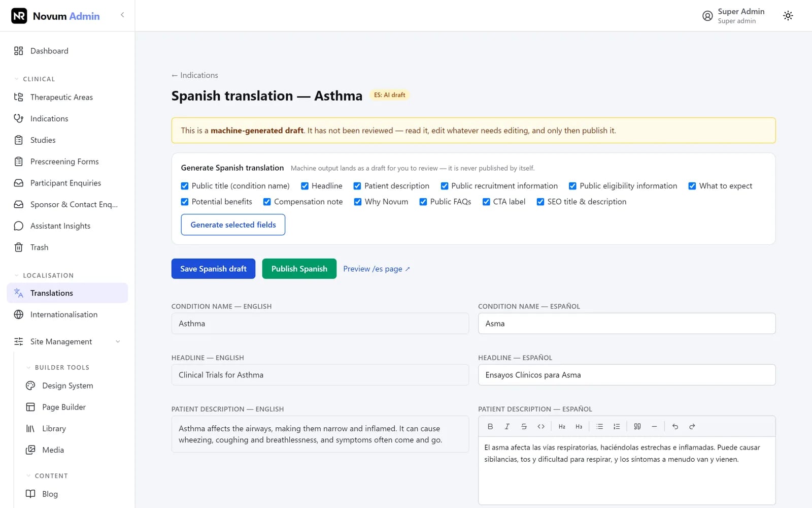The image size is (812, 508).
Task: Uncheck the CTA label checkbox
Action: click(x=486, y=202)
